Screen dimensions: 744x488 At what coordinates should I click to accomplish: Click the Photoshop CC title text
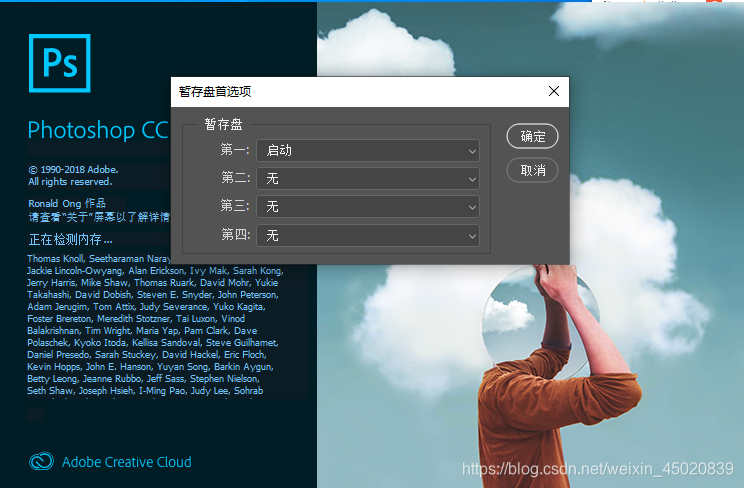[x=98, y=130]
